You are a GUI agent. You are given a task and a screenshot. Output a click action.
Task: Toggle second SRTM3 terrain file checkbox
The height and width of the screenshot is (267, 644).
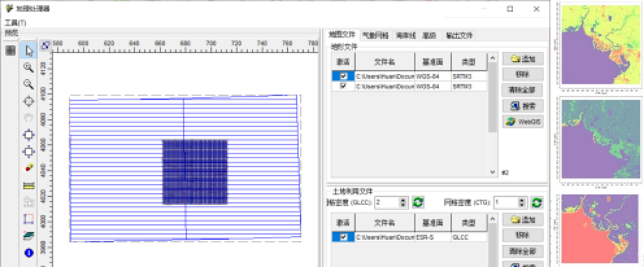coord(343,86)
